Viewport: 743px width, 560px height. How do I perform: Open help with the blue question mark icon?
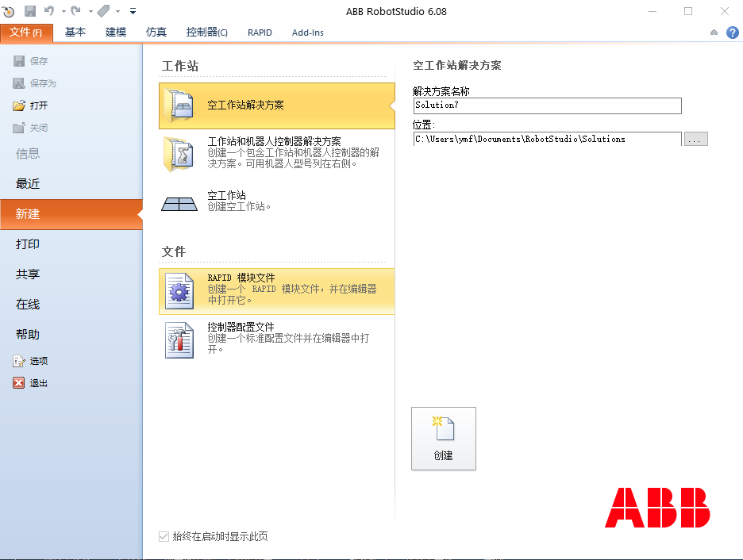tap(732, 33)
